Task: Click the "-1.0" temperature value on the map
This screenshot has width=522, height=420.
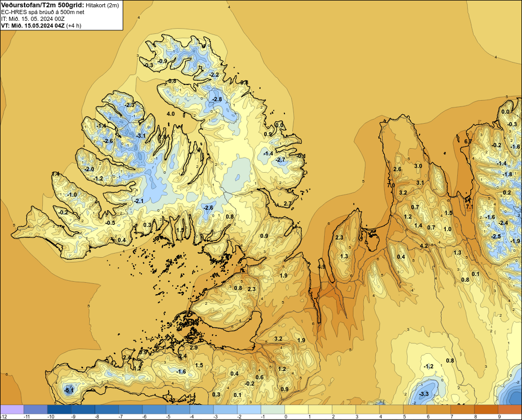Action: 72,195
